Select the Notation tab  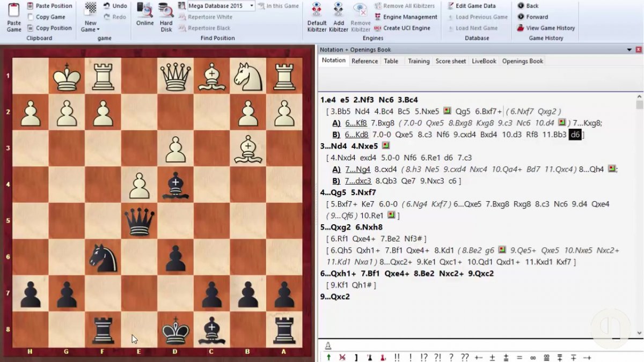[334, 61]
